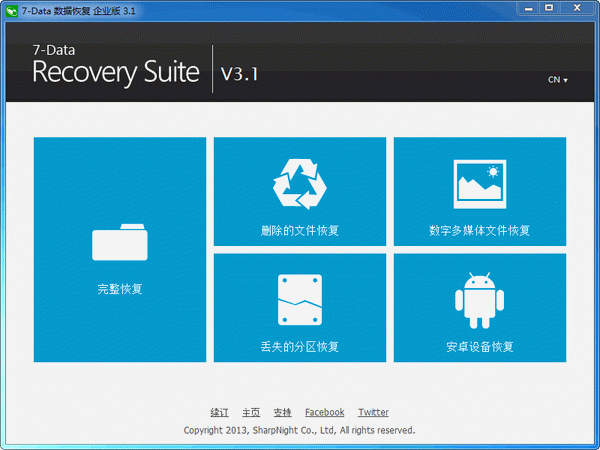Maximize the 7-Data window

tap(549, 8)
